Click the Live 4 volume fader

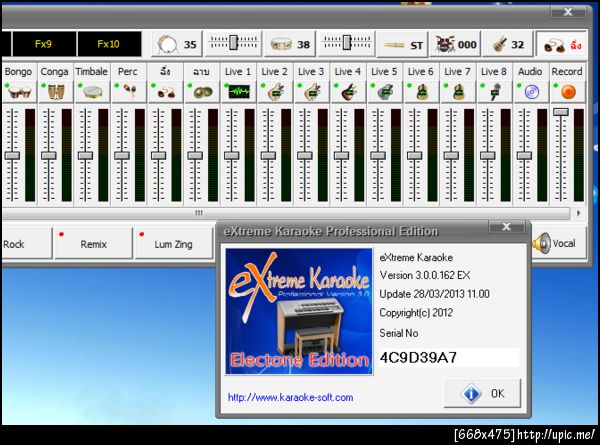tap(341, 155)
